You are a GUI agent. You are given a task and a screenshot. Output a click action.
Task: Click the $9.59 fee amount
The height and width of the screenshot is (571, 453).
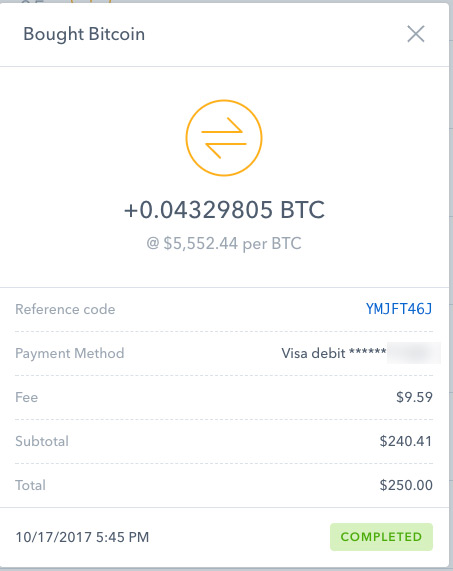coord(414,397)
